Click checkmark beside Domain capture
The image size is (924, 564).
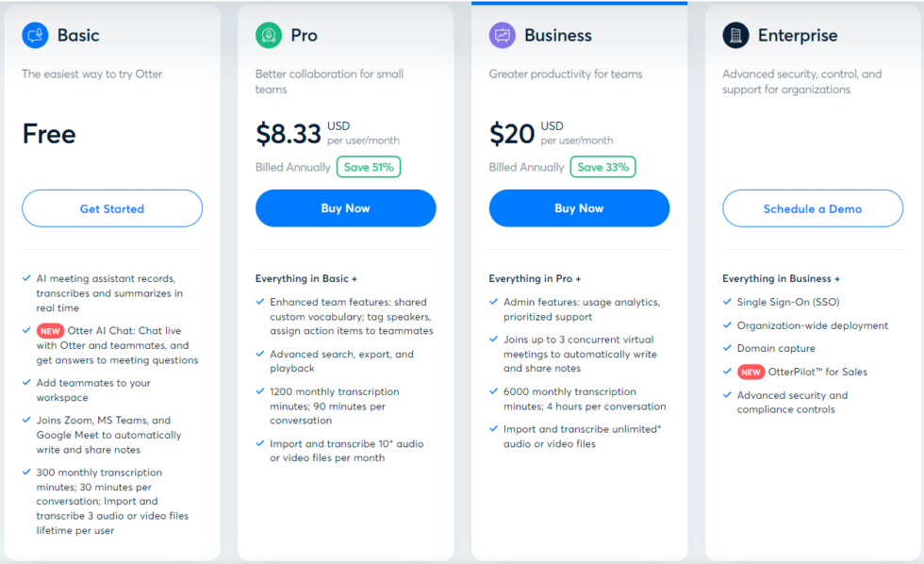coord(727,348)
